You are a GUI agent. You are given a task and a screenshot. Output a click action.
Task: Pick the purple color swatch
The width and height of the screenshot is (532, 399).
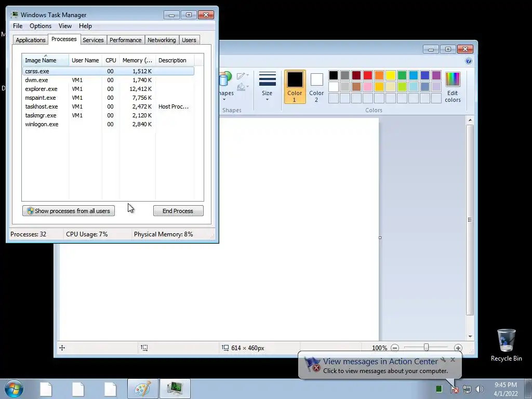pyautogui.click(x=436, y=75)
